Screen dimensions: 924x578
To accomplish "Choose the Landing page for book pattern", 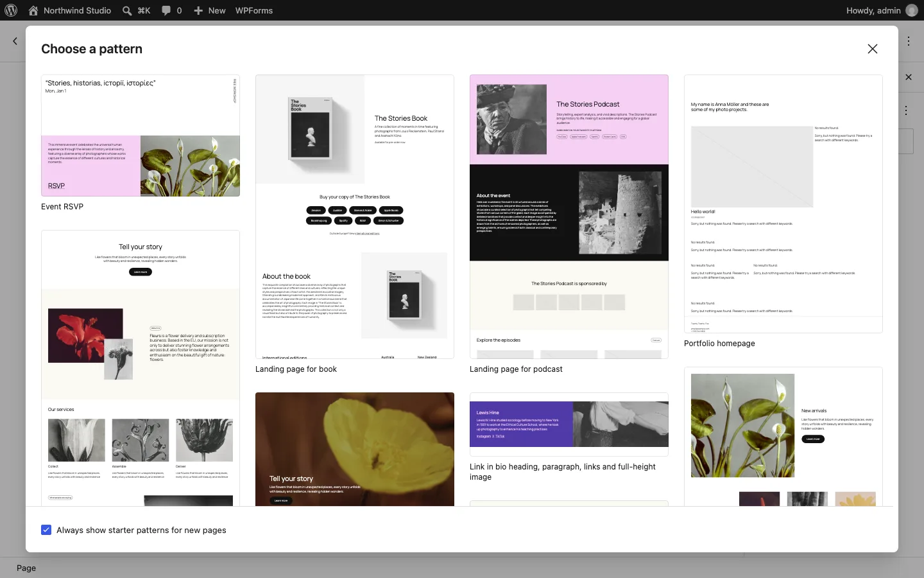I will coord(355,216).
